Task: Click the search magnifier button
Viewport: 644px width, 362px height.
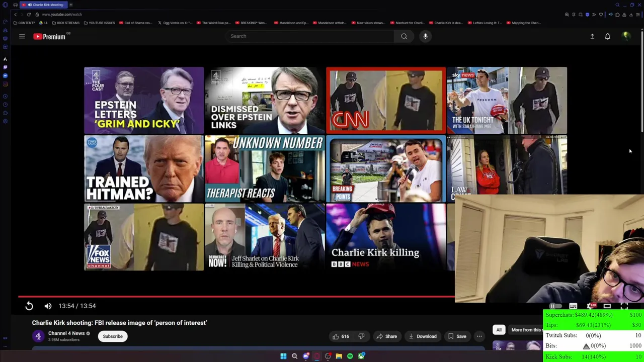Action: coord(404,36)
